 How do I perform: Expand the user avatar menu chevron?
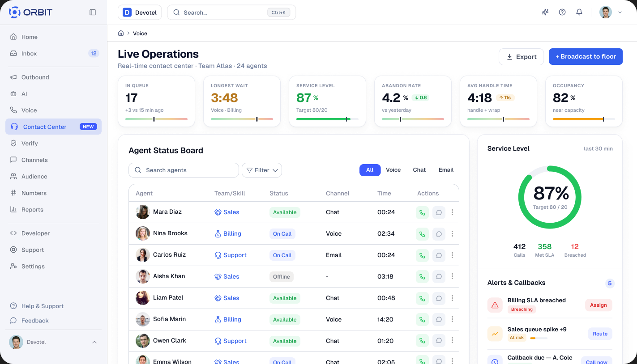620,13
